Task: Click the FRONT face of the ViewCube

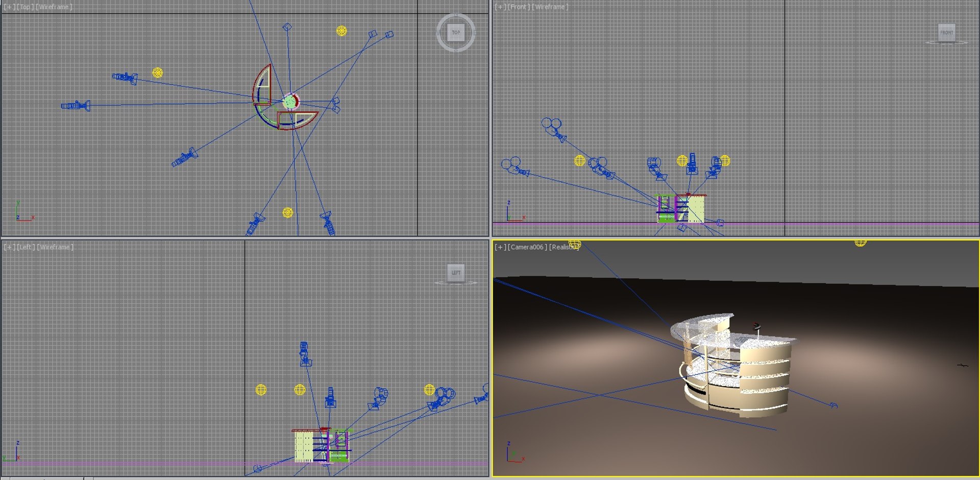Action: coord(947,32)
